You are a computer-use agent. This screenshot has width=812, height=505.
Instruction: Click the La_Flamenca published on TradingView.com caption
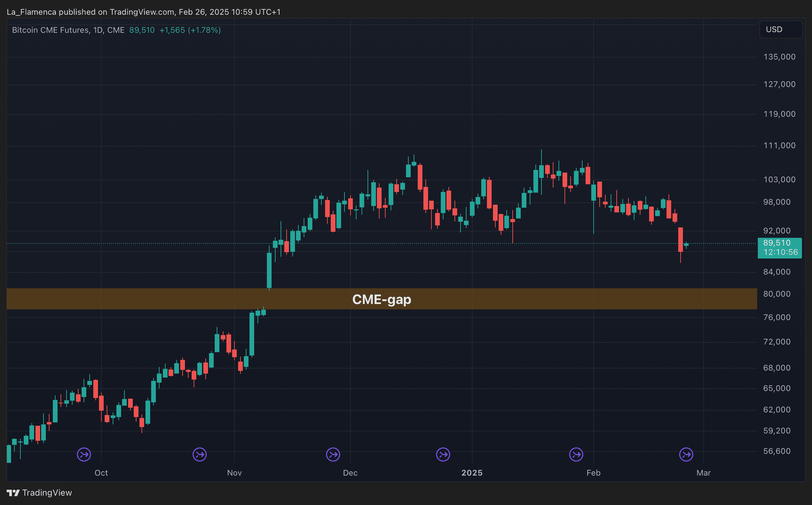click(x=143, y=12)
